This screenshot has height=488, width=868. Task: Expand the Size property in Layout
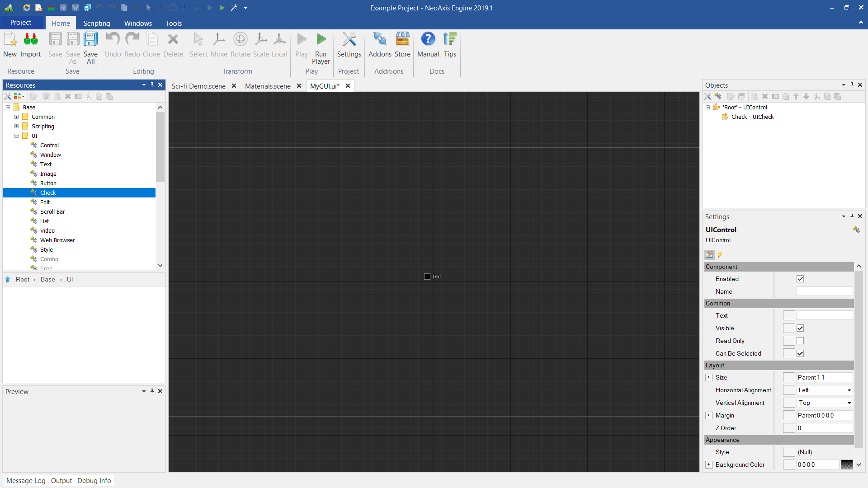[x=709, y=377]
